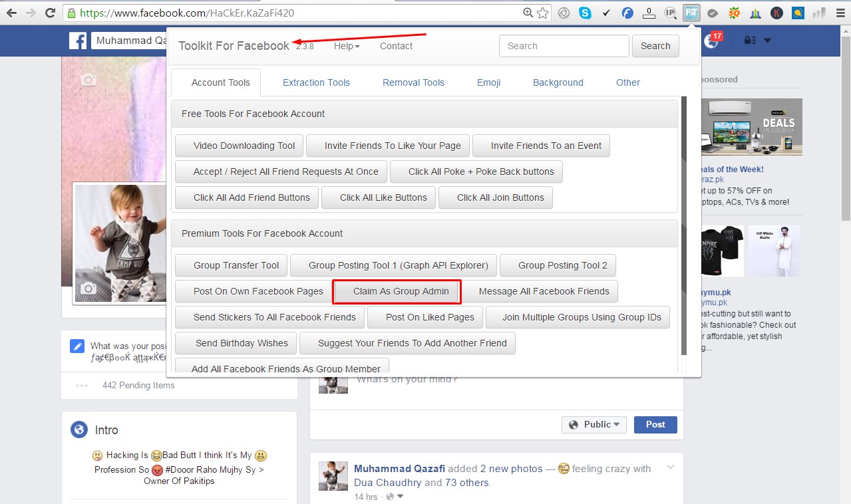The width and height of the screenshot is (851, 504).
Task: Click the toolkit Search input field
Action: (x=564, y=46)
